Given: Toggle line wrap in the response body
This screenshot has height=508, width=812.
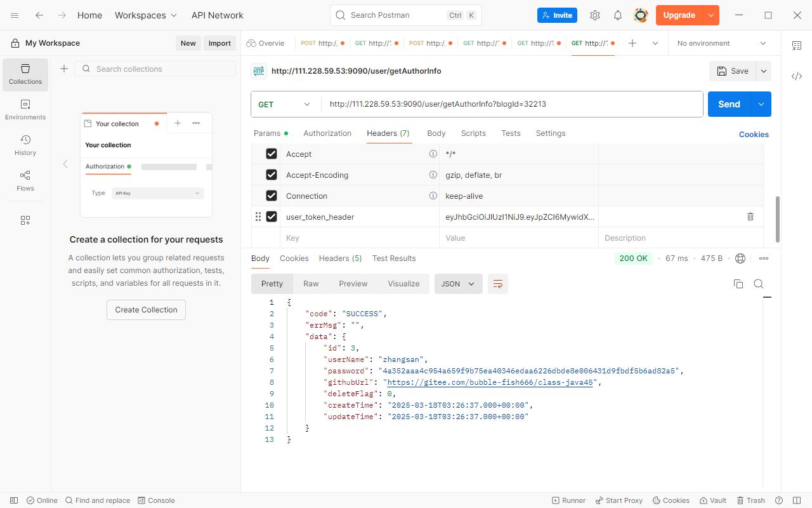Looking at the screenshot, I should 498,284.
